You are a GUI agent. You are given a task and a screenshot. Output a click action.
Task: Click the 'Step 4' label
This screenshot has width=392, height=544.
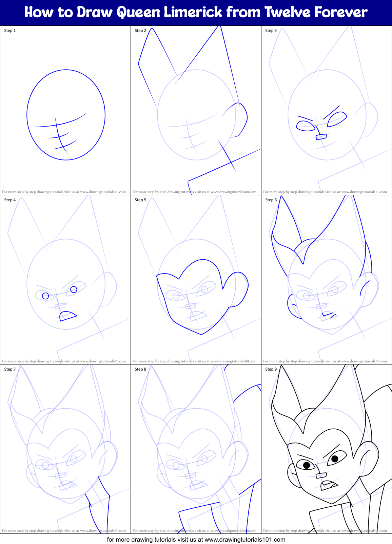[10, 200]
